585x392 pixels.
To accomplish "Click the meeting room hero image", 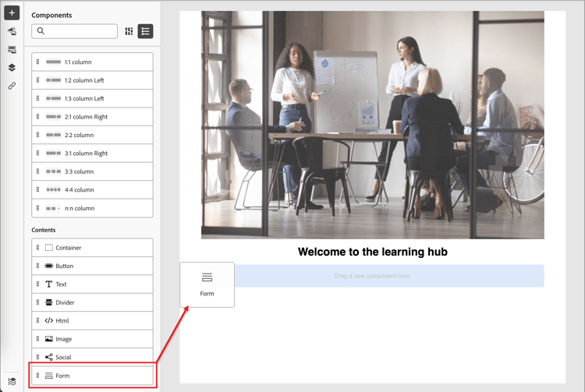I will pos(372,125).
